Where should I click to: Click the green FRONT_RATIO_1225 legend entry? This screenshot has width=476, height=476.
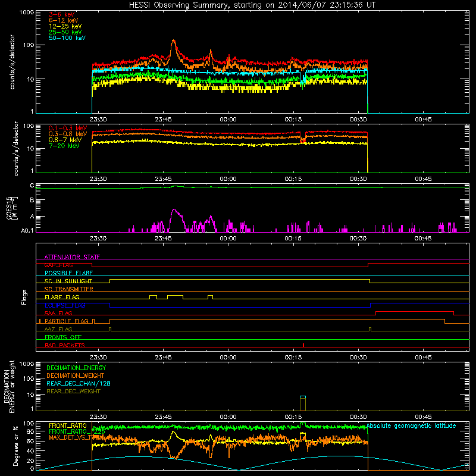[x=77, y=431]
